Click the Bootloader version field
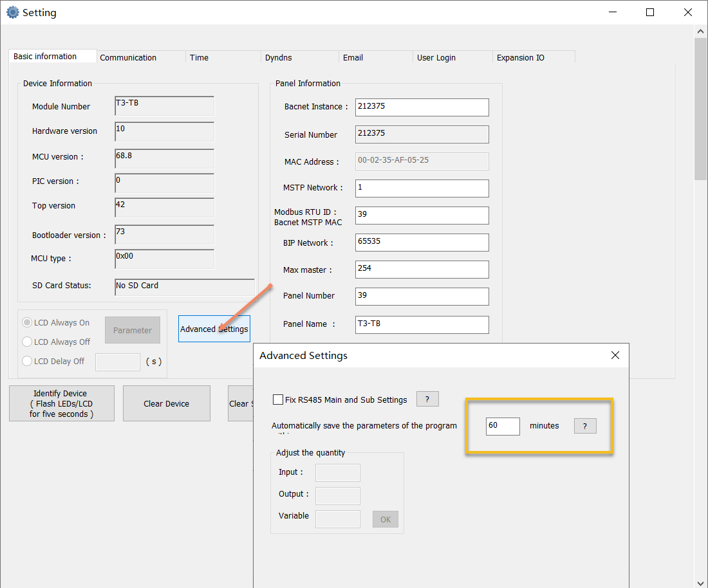Image resolution: width=708 pixels, height=588 pixels. (164, 234)
